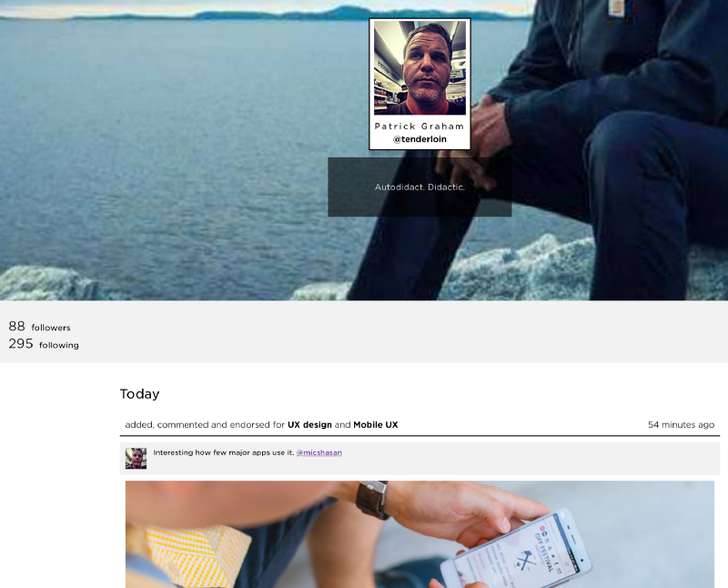Click the Today heading
This screenshot has width=728, height=588.
point(140,394)
